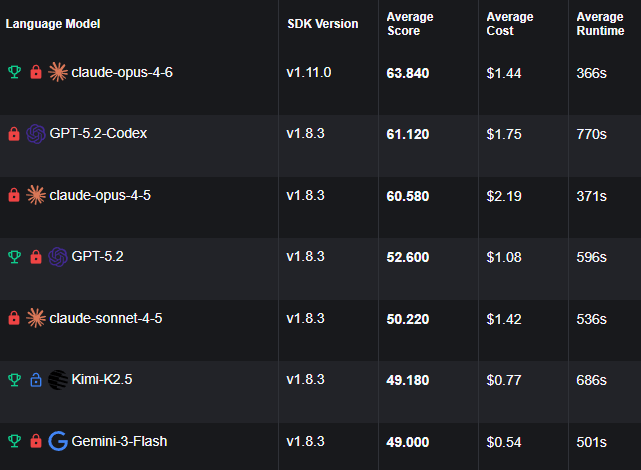Open the claude-opus-4-5 model name
Image resolution: width=641 pixels, height=470 pixels.
tap(100, 195)
